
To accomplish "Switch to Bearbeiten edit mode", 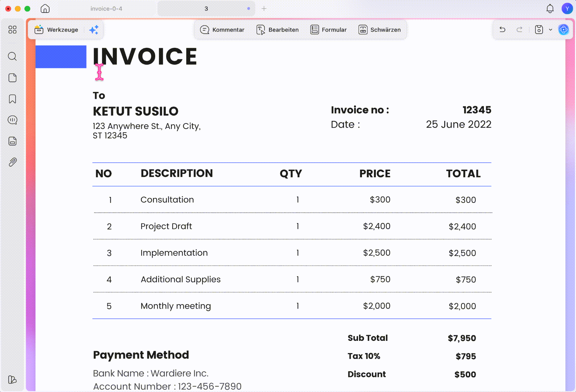I will (x=277, y=30).
